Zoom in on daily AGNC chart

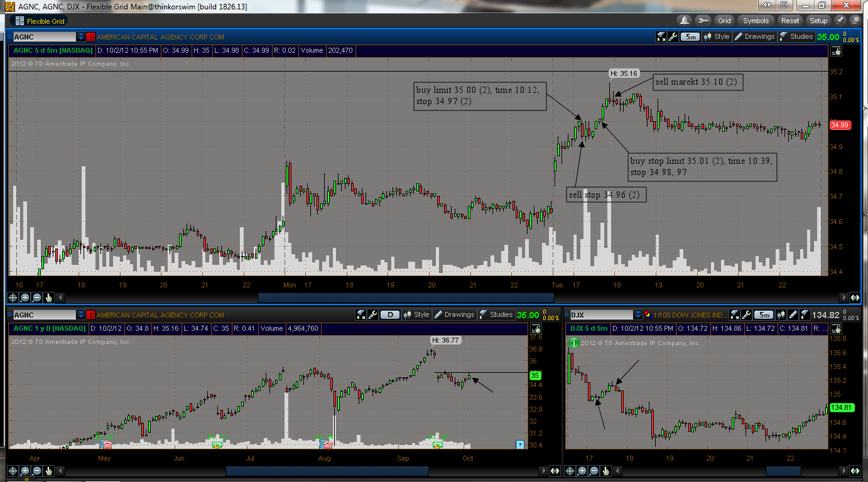point(25,470)
